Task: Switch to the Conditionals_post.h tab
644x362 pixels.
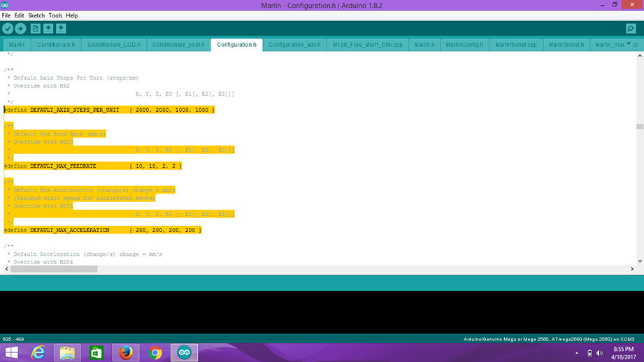Action: (178, 45)
